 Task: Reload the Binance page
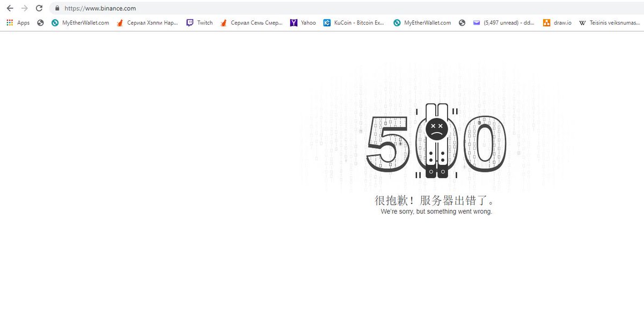click(x=39, y=9)
